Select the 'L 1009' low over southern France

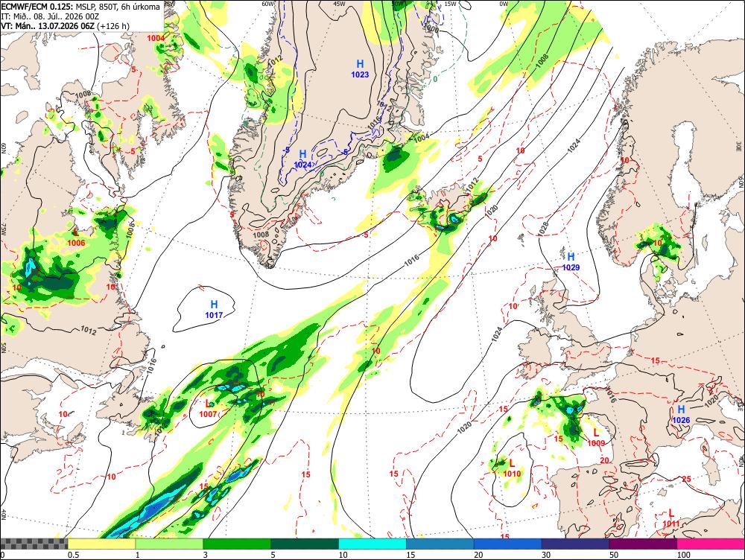596,438
